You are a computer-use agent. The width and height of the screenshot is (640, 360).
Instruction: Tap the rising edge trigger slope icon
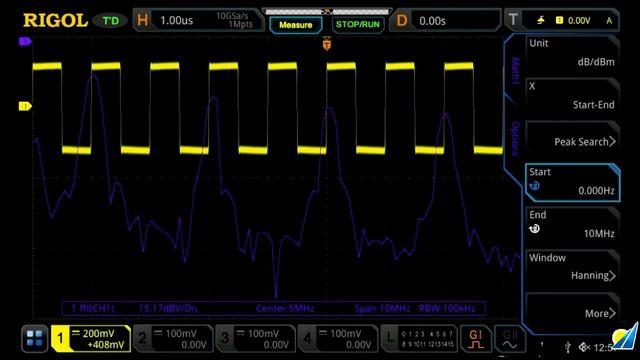[x=541, y=20]
